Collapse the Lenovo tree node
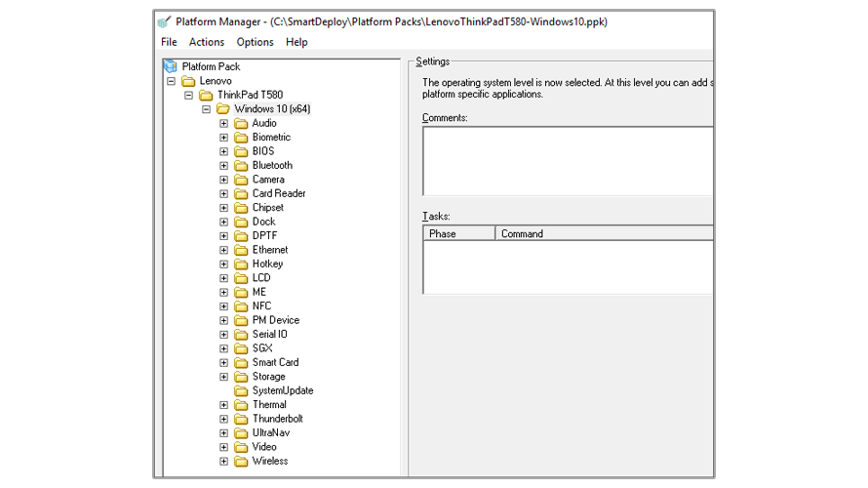Screen dimensions: 868x488 [x=171, y=81]
